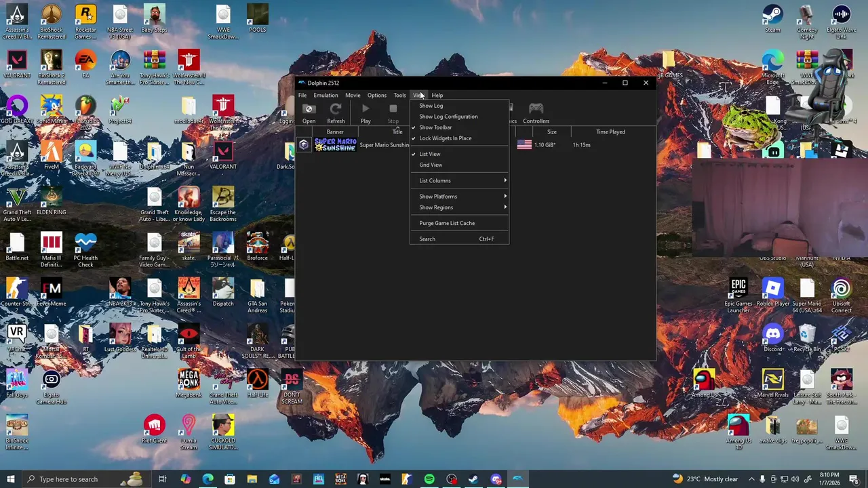
Task: Select the Super Mario Sunshine banner thumbnail
Action: coord(335,144)
